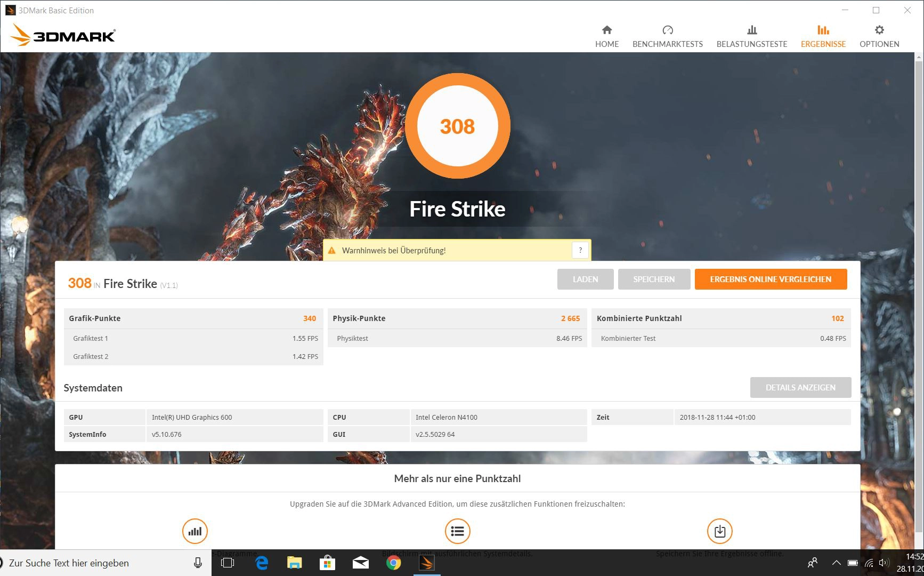Image resolution: width=924 pixels, height=576 pixels.
Task: Click the Systemdaten heading
Action: click(93, 388)
